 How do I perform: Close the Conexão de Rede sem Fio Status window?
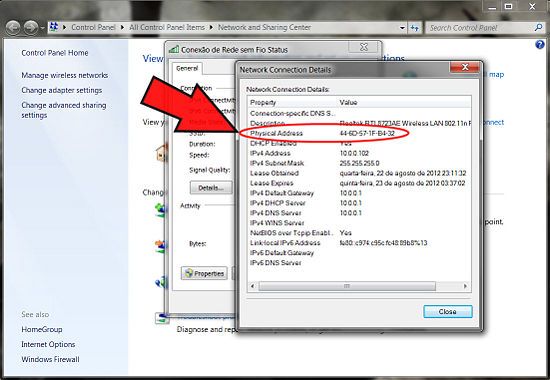(x=364, y=47)
